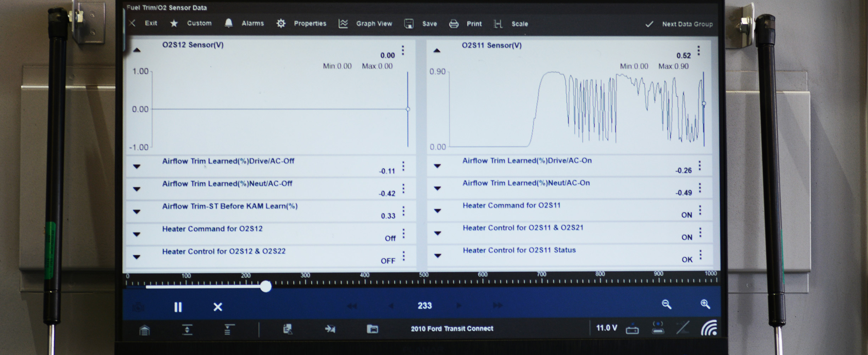Click the X beside the pause button
Screen dimensions: 868x355
(218, 307)
